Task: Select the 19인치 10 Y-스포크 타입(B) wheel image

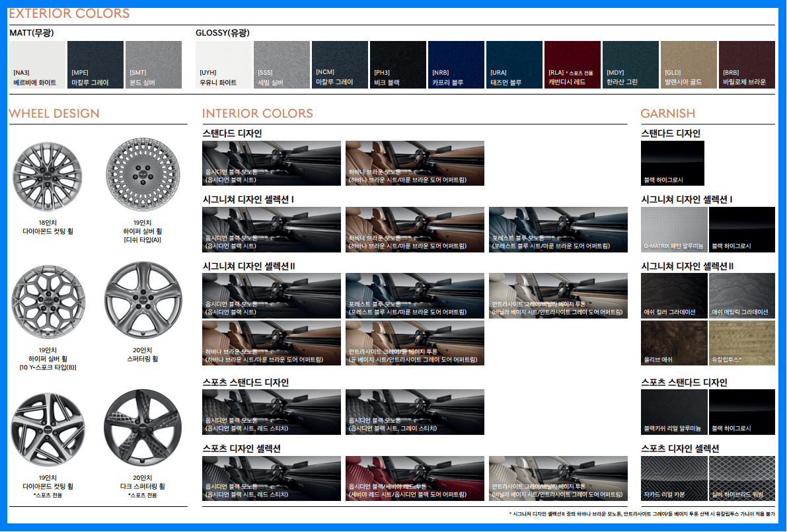Action: (48, 302)
